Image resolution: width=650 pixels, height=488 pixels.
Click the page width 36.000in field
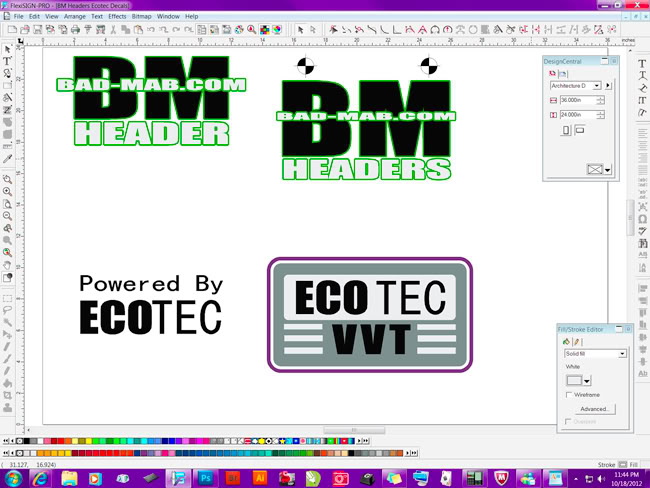(x=578, y=100)
